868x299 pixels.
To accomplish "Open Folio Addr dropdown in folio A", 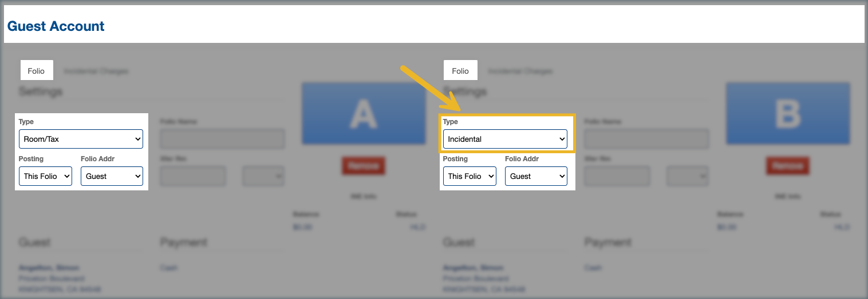I will click(112, 176).
